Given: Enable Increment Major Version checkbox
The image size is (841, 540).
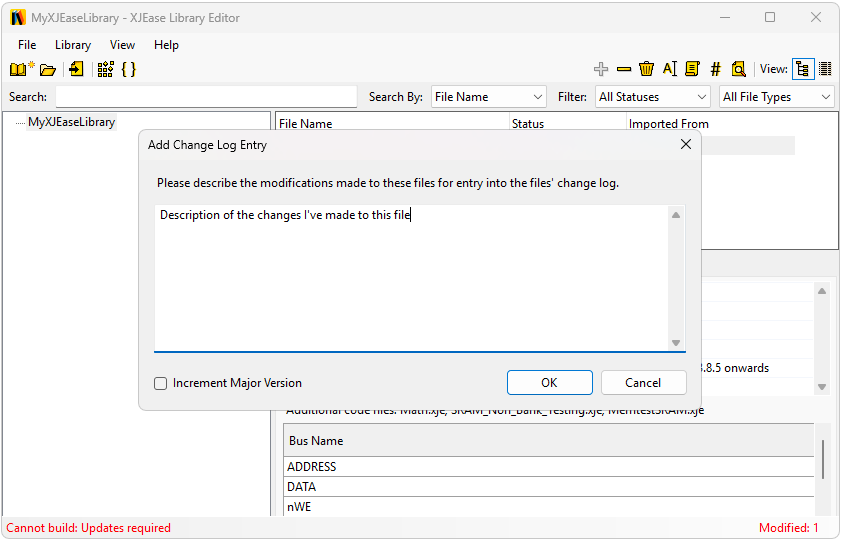Looking at the screenshot, I should (161, 383).
